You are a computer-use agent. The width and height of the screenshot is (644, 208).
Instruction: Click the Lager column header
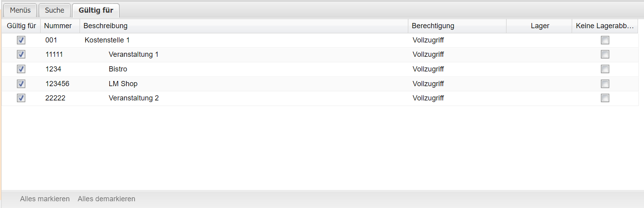point(540,26)
